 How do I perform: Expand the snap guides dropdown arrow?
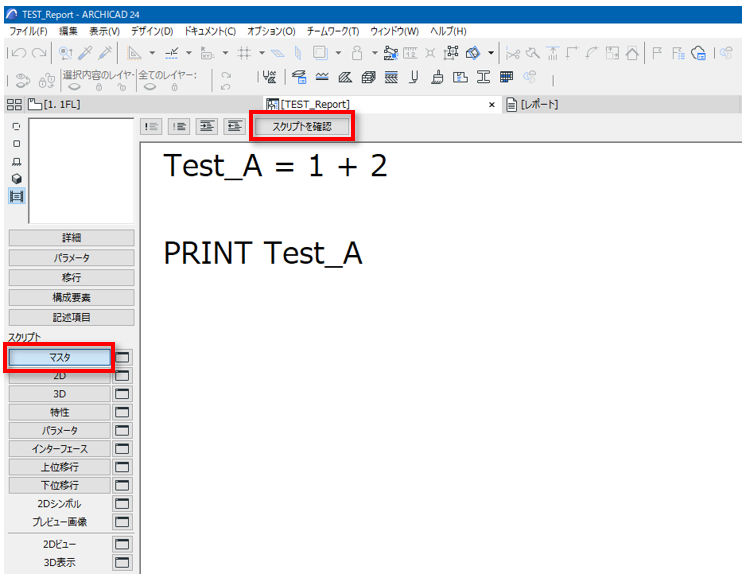[189, 53]
